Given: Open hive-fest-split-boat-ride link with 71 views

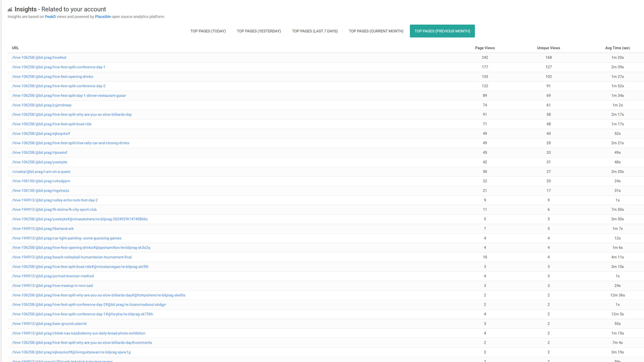Looking at the screenshot, I should click(x=52, y=124).
